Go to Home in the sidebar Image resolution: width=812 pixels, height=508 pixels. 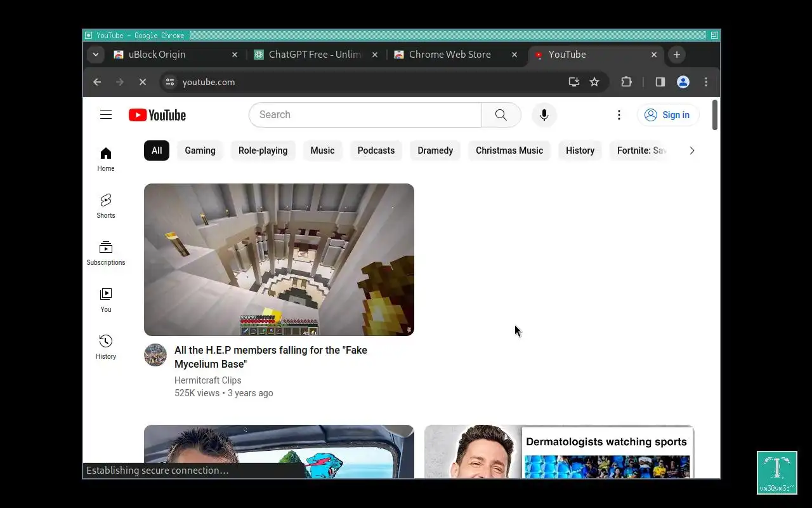pos(106,159)
